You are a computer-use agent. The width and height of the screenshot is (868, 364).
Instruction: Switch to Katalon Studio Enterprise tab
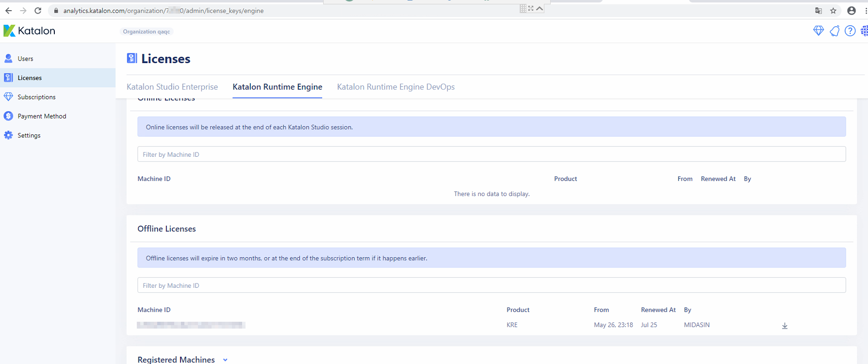(x=172, y=87)
